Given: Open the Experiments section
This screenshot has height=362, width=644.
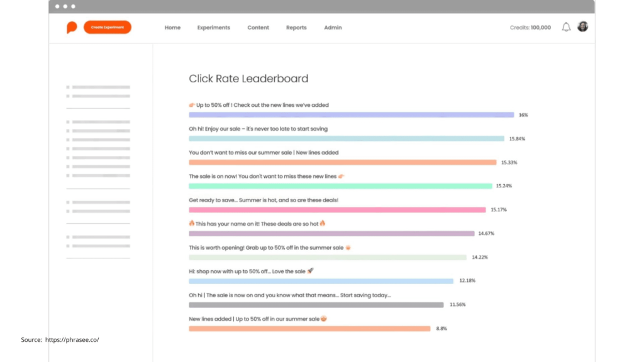Looking at the screenshot, I should pyautogui.click(x=213, y=28).
